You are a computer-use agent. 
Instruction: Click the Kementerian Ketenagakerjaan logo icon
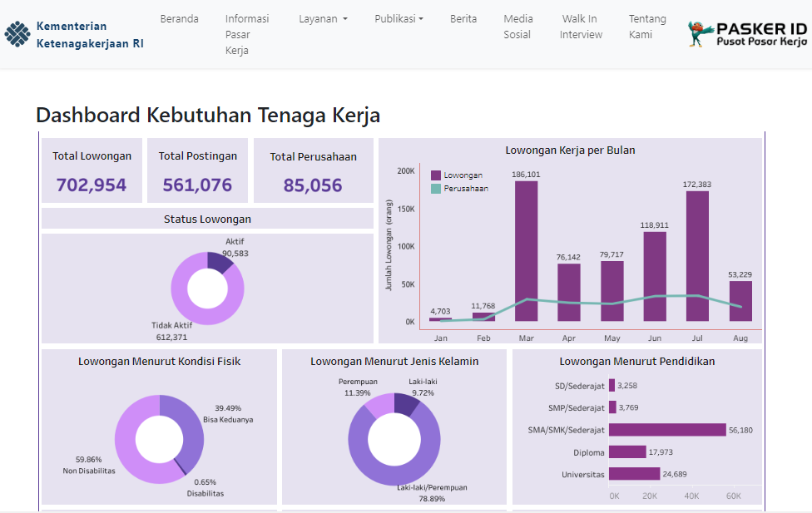[x=17, y=34]
